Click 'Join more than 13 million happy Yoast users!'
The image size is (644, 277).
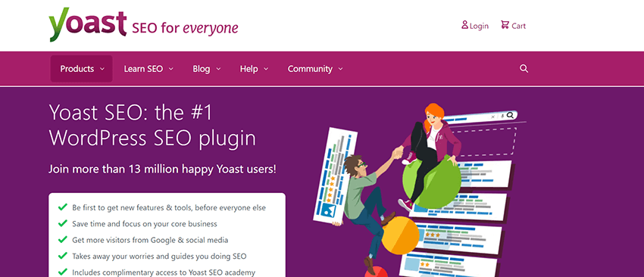point(162,169)
